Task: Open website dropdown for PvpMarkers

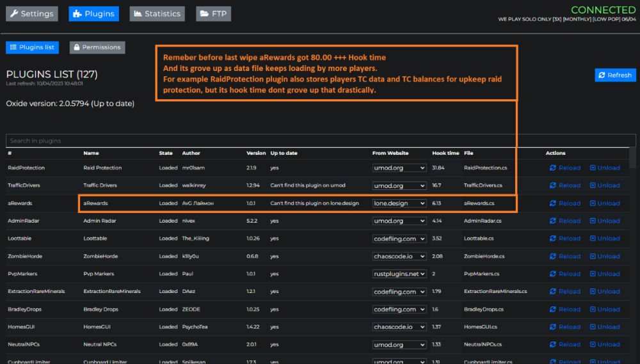Action: coord(399,274)
